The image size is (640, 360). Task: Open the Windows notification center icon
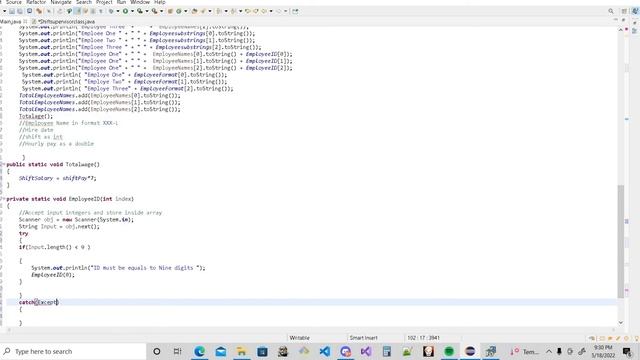(x=627, y=351)
